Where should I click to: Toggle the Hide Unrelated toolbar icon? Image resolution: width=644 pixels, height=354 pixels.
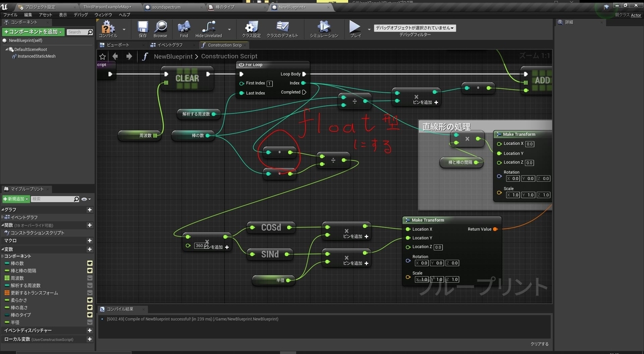[208, 27]
